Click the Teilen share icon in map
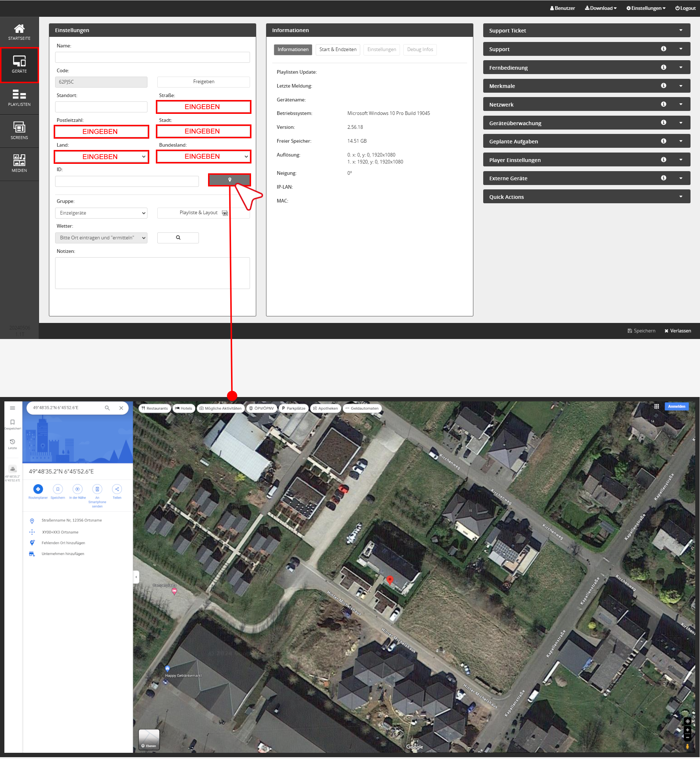Viewport: 700px width, 759px height. (117, 489)
